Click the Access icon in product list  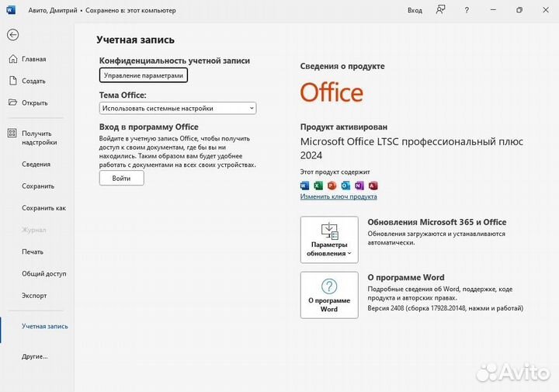(x=373, y=186)
